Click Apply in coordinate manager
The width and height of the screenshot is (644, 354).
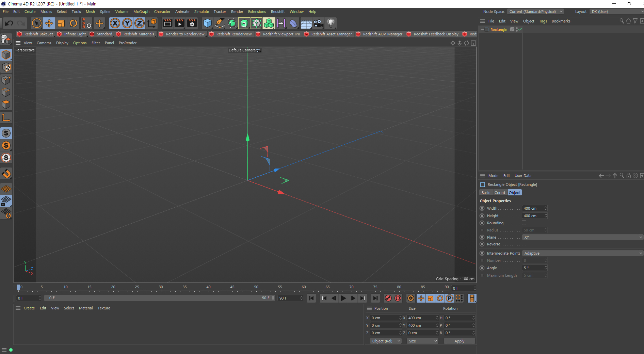pos(459,341)
